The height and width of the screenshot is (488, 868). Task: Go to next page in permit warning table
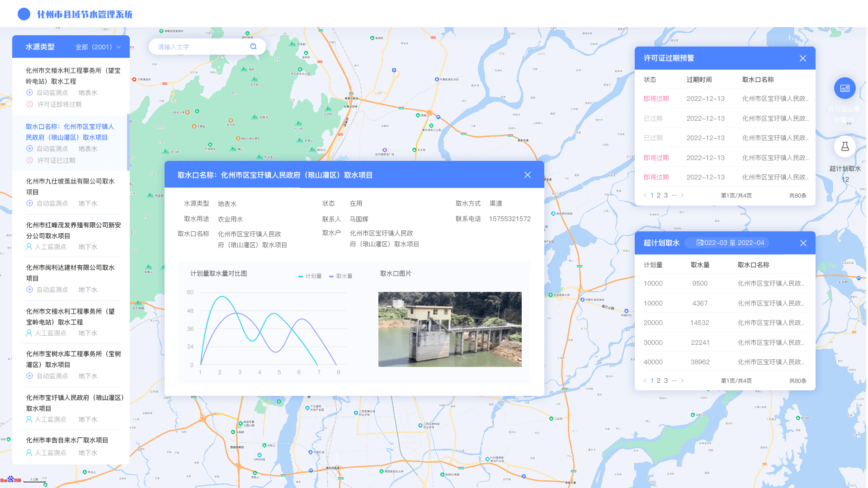pos(682,195)
